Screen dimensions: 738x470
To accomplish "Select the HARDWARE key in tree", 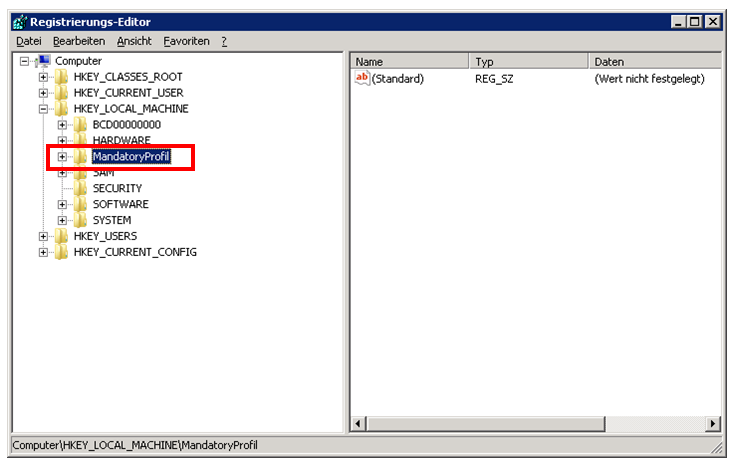I will (121, 141).
